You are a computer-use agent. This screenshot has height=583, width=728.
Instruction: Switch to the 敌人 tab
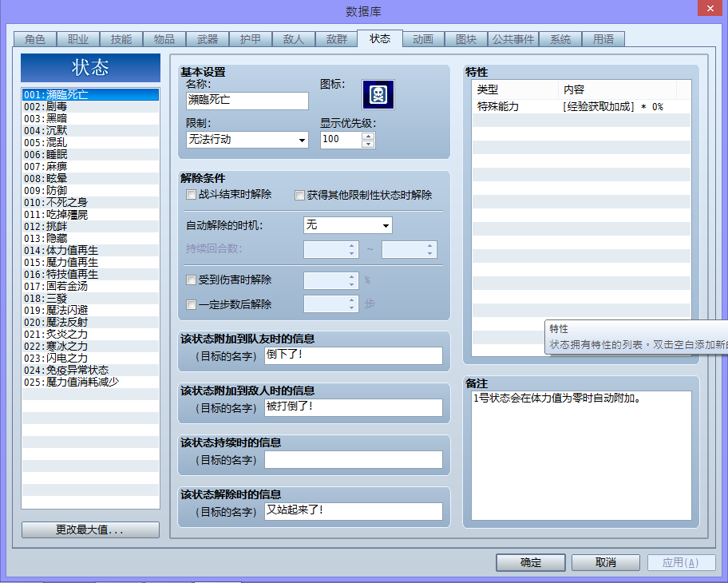294,39
